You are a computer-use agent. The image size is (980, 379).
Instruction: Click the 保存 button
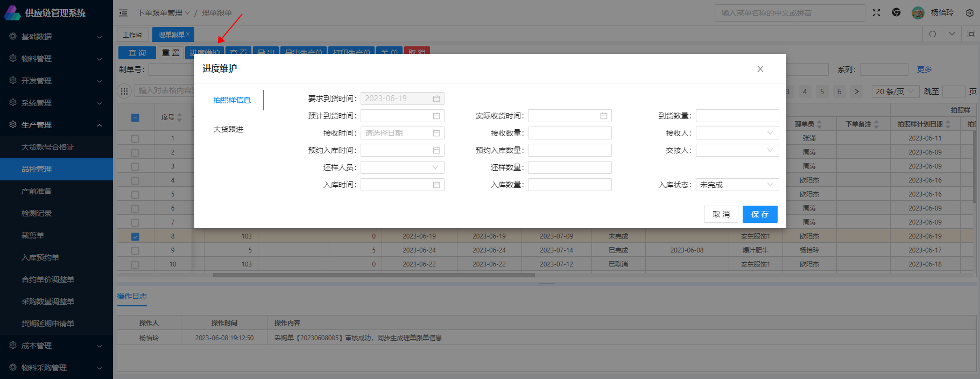759,214
